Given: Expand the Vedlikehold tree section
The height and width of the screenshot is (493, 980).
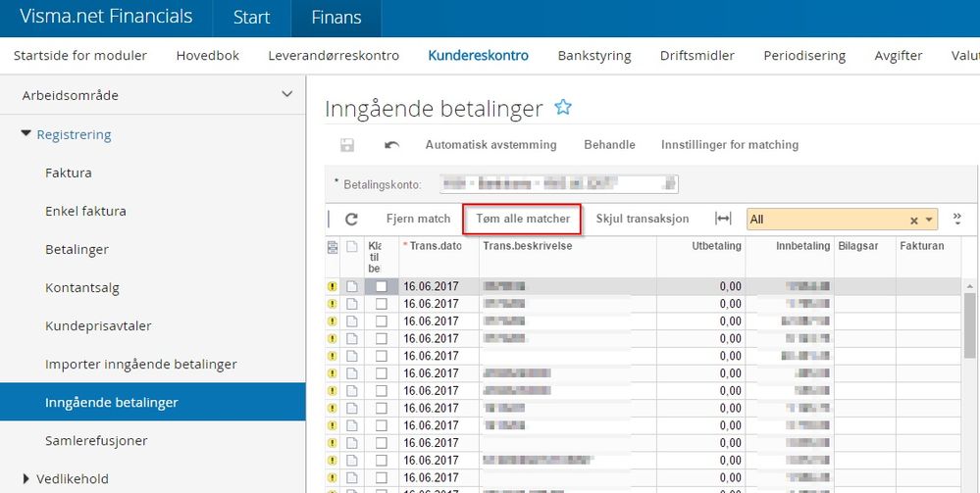Looking at the screenshot, I should tap(26, 478).
